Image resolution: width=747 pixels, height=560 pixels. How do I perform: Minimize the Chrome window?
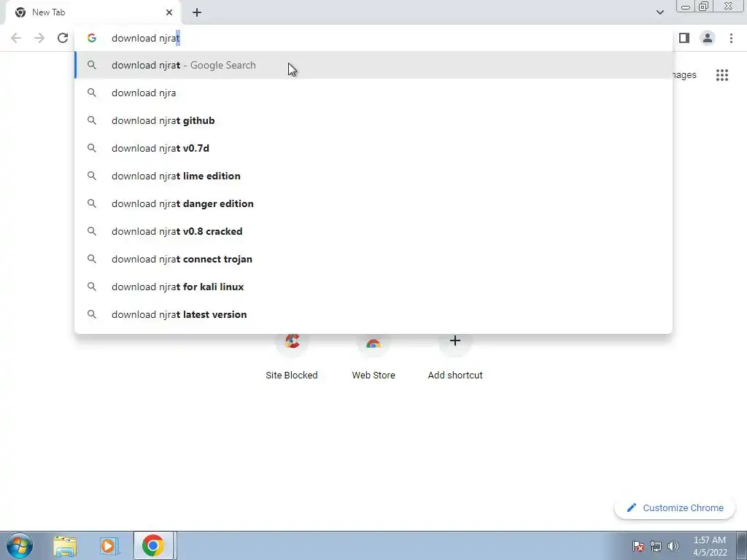(686, 7)
